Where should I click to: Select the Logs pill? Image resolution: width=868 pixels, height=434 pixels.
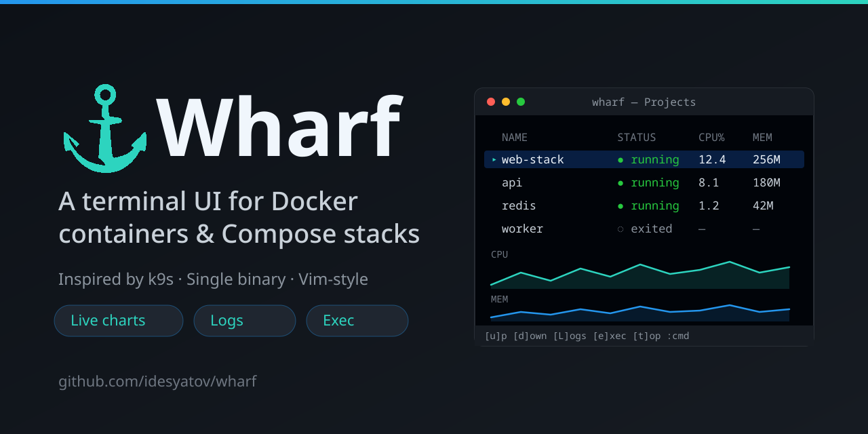pos(245,321)
